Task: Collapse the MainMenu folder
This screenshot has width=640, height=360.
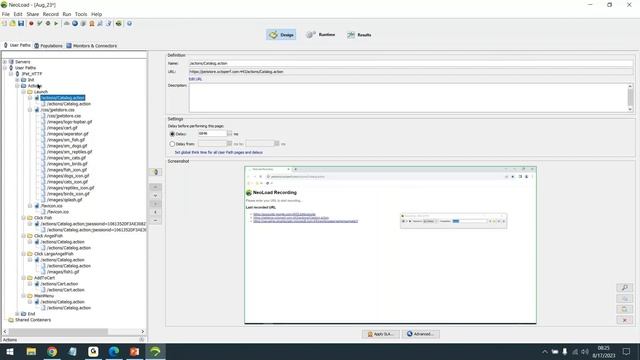Action: [x=24, y=296]
